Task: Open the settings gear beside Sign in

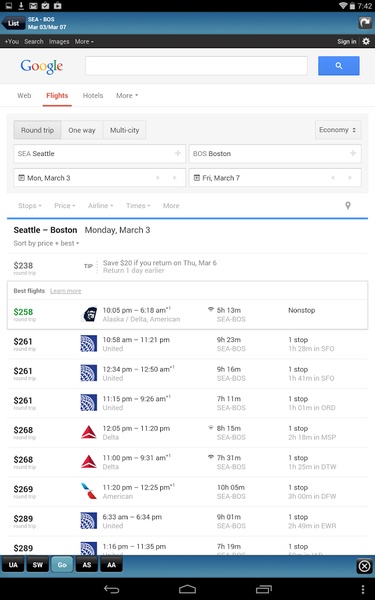Action: tap(366, 41)
